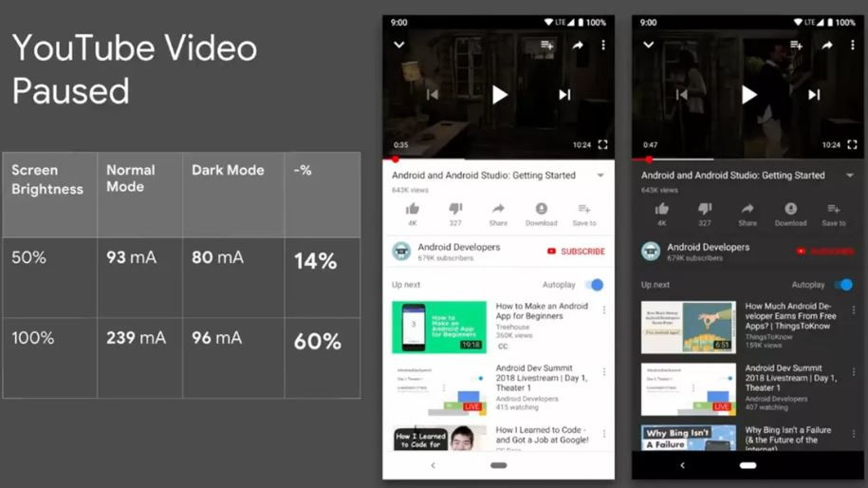Tap the home pill in the dark phone
The image size is (868, 488).
click(748, 465)
